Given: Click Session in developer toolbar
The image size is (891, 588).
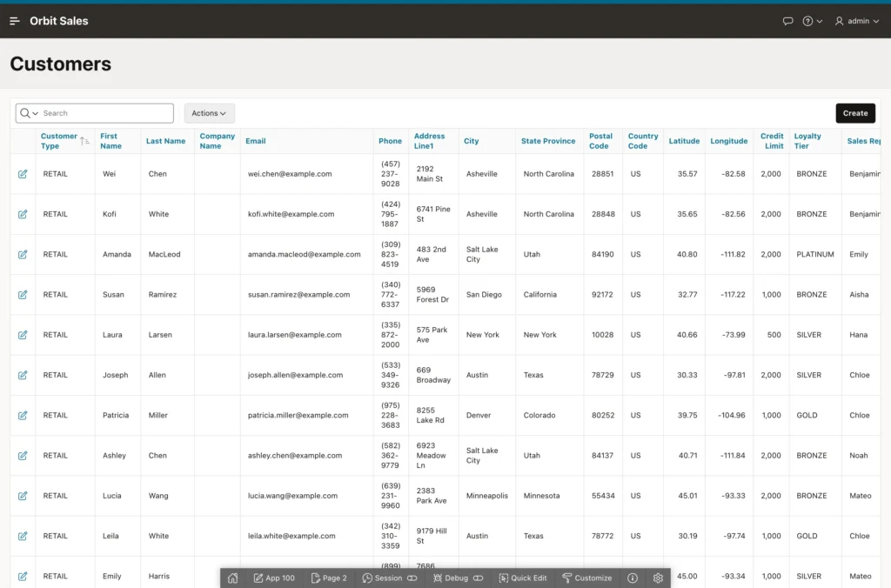Looking at the screenshot, I should click(389, 578).
